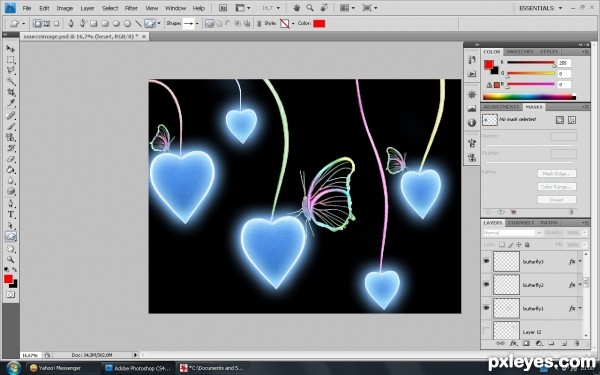
Task: Hide the butterfly1 layer
Action: [x=486, y=308]
